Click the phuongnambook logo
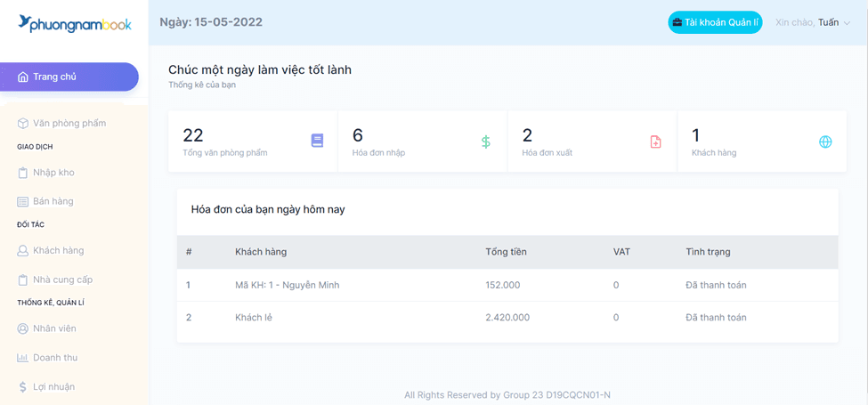 coord(74,24)
